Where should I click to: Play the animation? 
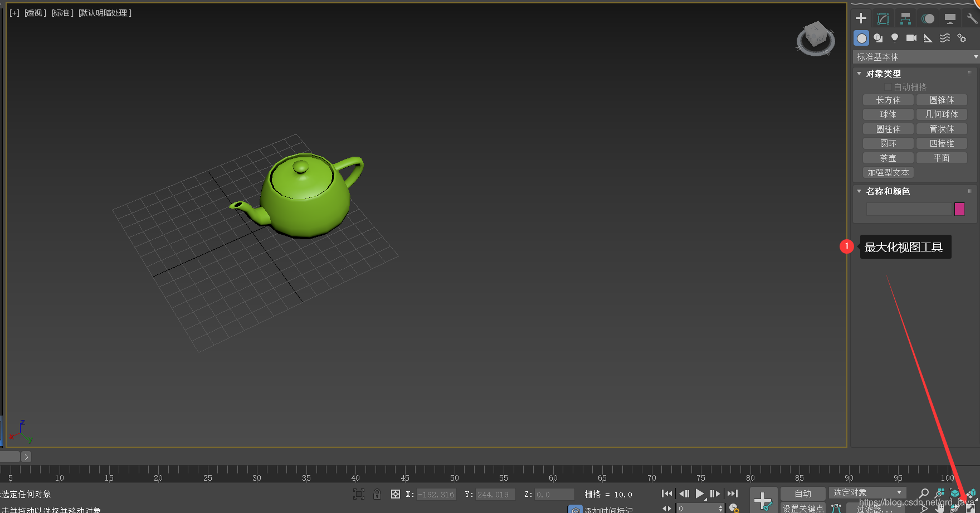click(700, 493)
